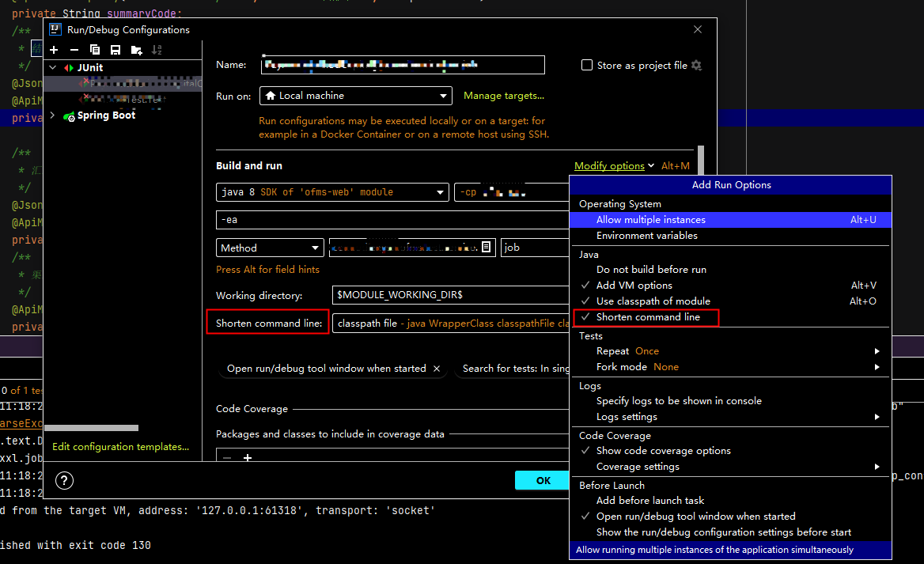The image size is (924, 564).
Task: Click the Manage targets link
Action: click(503, 95)
